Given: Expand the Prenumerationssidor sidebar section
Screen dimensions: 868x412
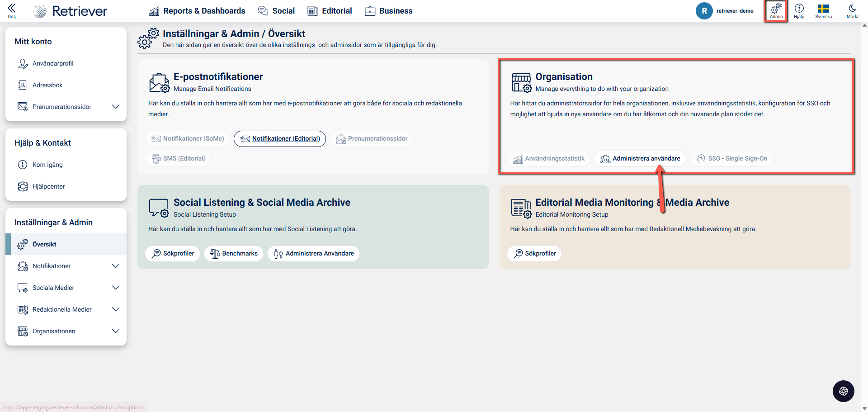Looking at the screenshot, I should tap(116, 107).
